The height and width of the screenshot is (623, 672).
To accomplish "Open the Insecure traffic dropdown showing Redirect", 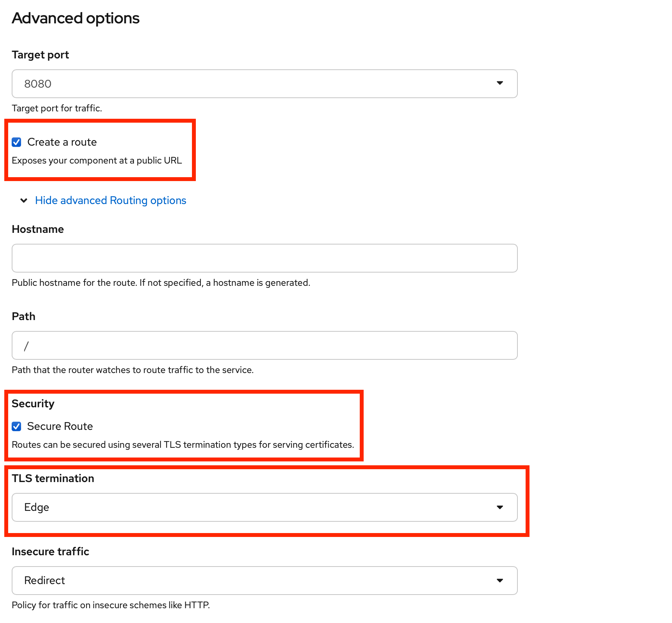I will [264, 581].
